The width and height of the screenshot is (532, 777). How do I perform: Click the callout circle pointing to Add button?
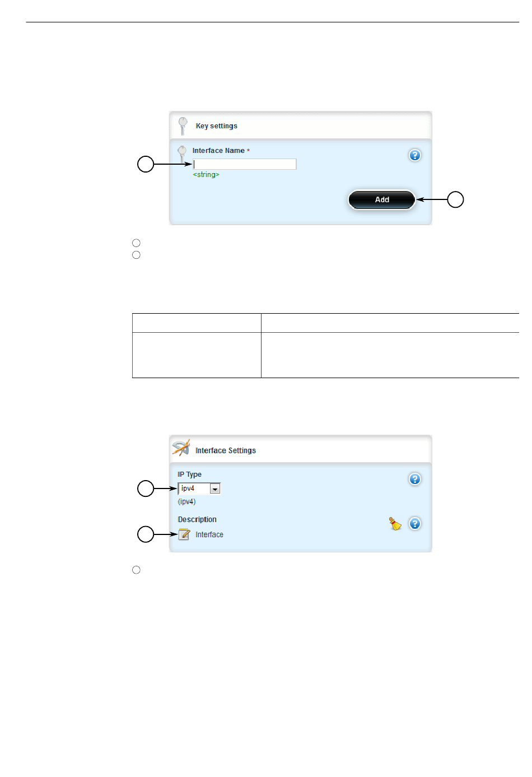tap(455, 199)
